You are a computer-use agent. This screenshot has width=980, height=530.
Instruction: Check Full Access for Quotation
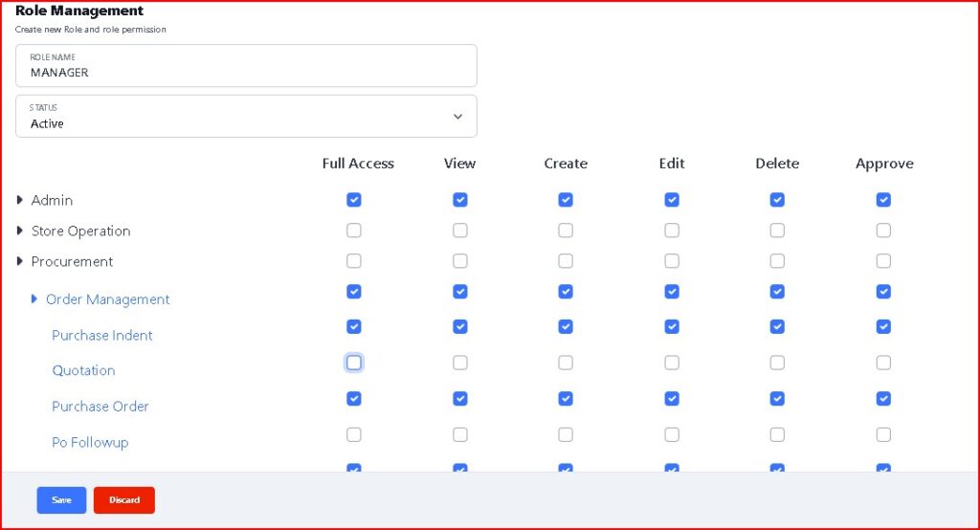coord(354,363)
